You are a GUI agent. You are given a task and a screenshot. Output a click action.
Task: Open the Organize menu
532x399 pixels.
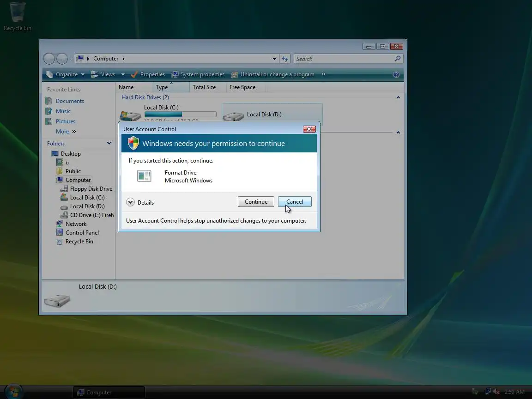point(66,74)
